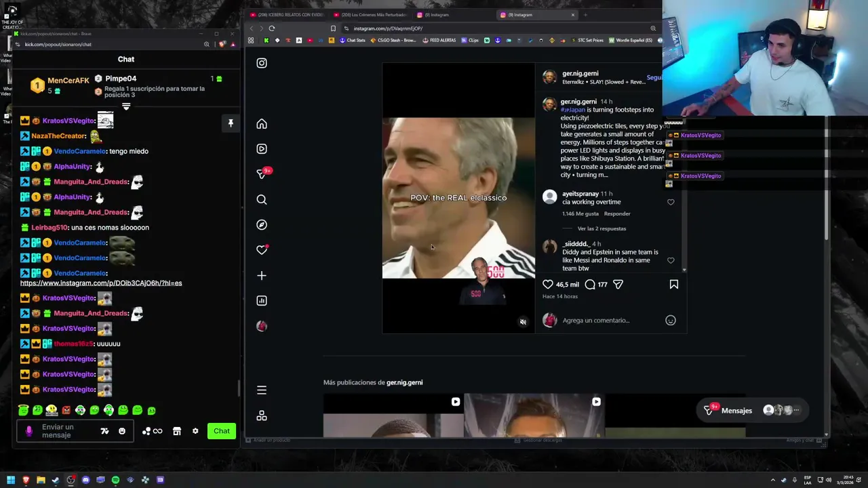Image resolution: width=868 pixels, height=488 pixels.
Task: Reply to ayeitspranay comment with Responder
Action: point(617,214)
